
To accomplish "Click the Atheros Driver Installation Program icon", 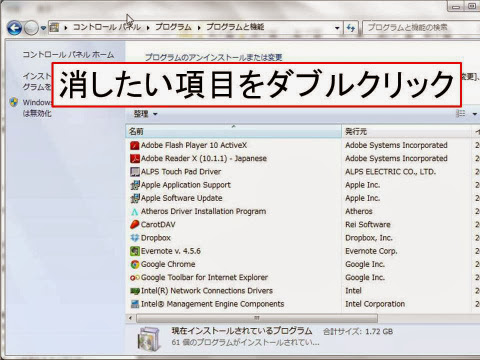I will (135, 212).
